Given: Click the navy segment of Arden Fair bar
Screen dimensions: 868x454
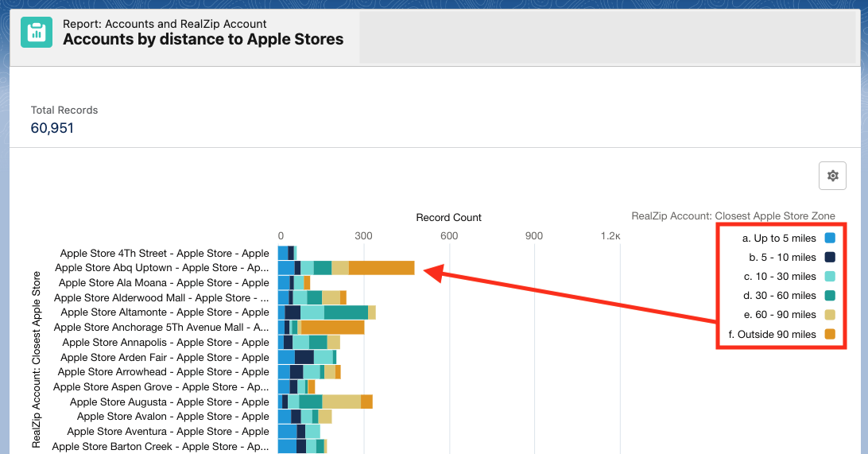Looking at the screenshot, I should [304, 357].
